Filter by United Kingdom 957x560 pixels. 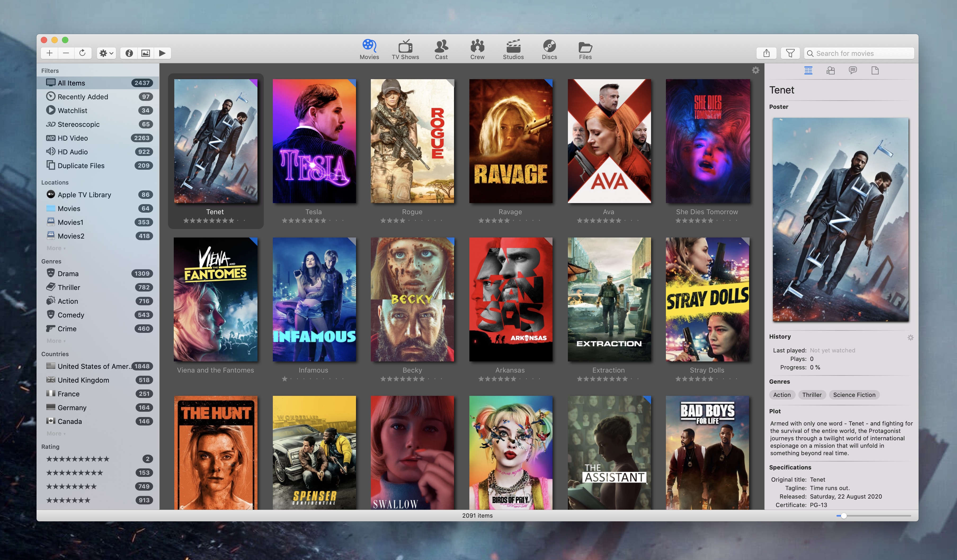pyautogui.click(x=97, y=380)
